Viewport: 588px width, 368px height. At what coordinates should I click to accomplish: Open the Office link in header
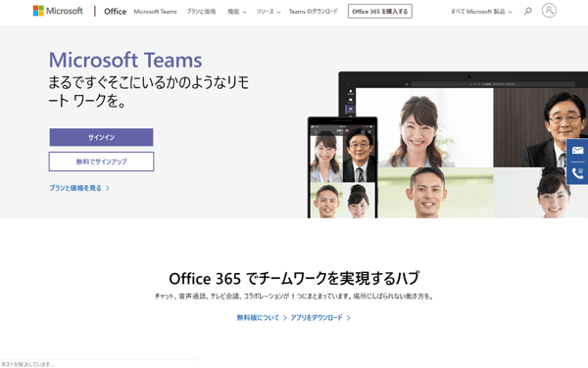(x=115, y=12)
